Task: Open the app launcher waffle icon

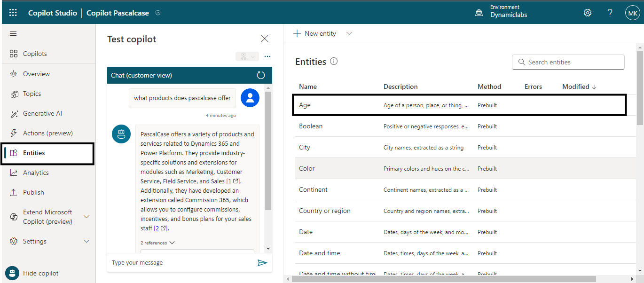Action: tap(13, 13)
